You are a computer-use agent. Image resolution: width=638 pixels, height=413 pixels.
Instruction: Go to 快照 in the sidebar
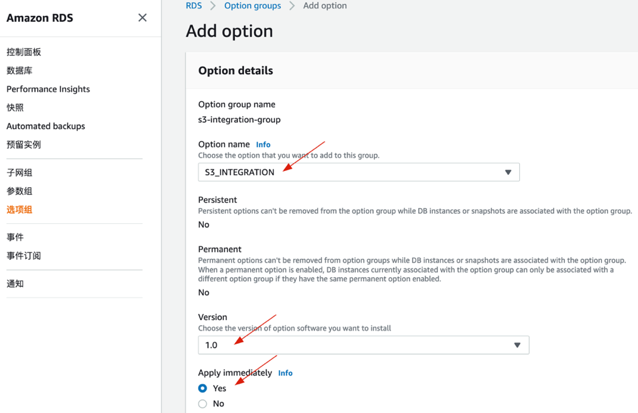[x=15, y=108]
